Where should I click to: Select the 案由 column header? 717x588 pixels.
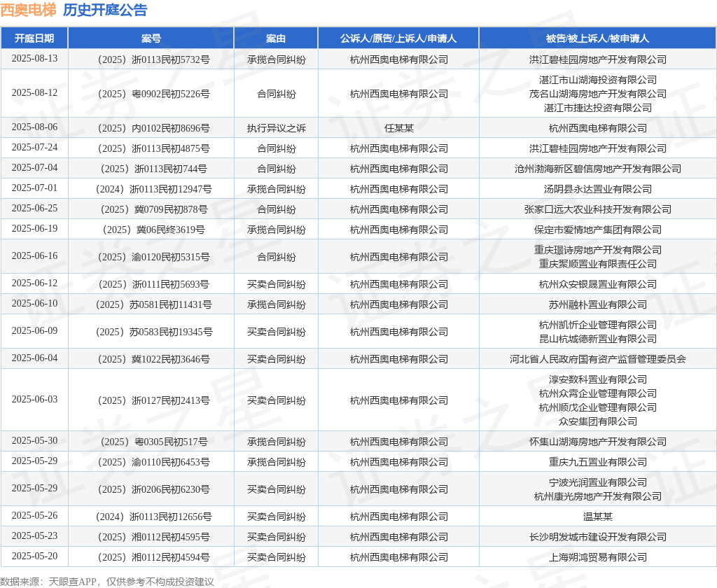276,38
